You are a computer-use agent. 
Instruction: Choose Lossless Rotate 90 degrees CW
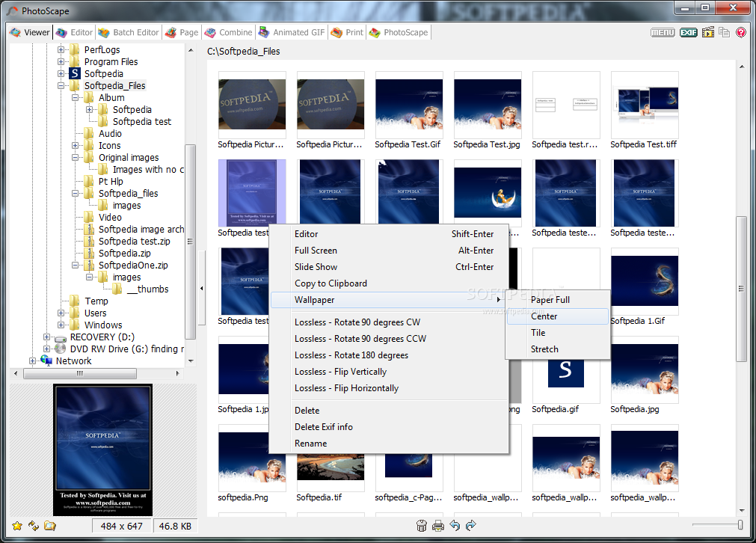click(x=390, y=322)
